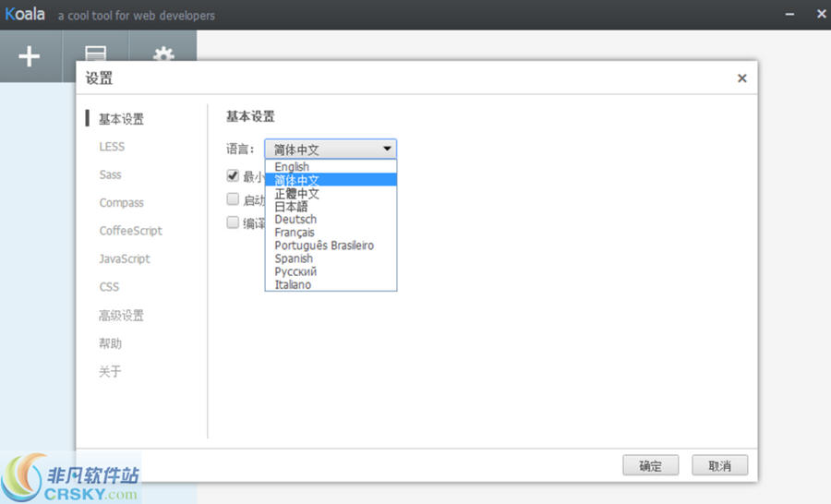Open the log list icon in toolbar
The image size is (831, 504).
coord(96,53)
